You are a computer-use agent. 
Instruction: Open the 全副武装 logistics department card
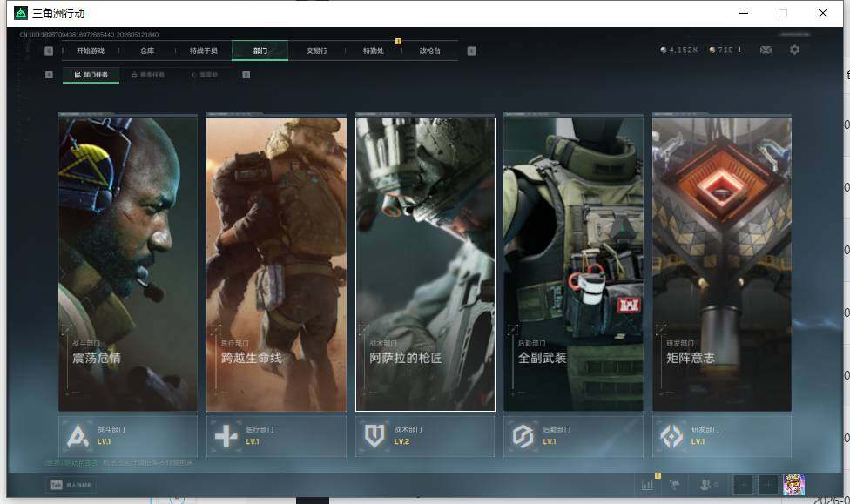coord(574,265)
